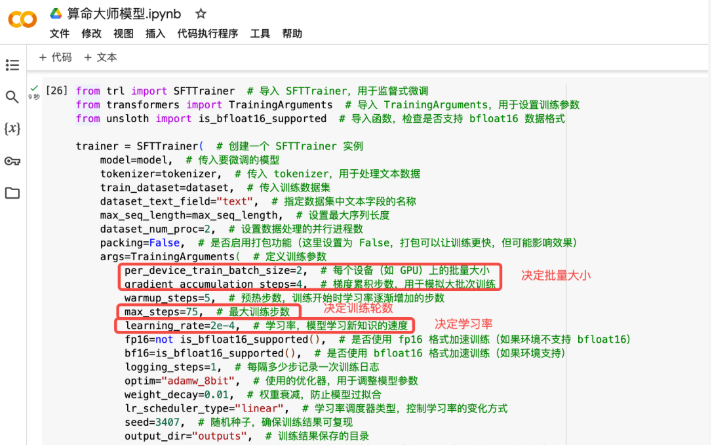
Task: Add a new code cell with + 代码
Action: (55, 57)
